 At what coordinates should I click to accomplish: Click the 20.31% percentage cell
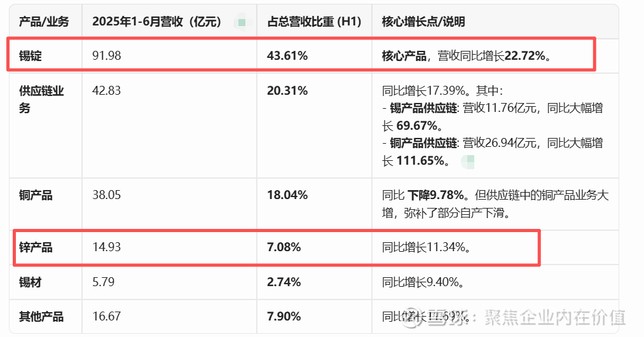tap(287, 91)
